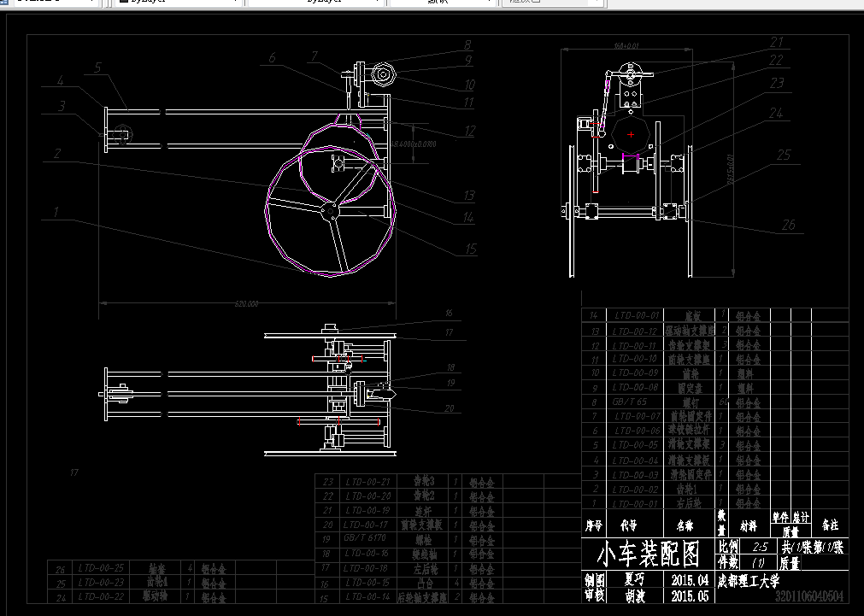Screen dimensions: 864x616
Task: Select the 名称 column header
Action: tap(685, 526)
